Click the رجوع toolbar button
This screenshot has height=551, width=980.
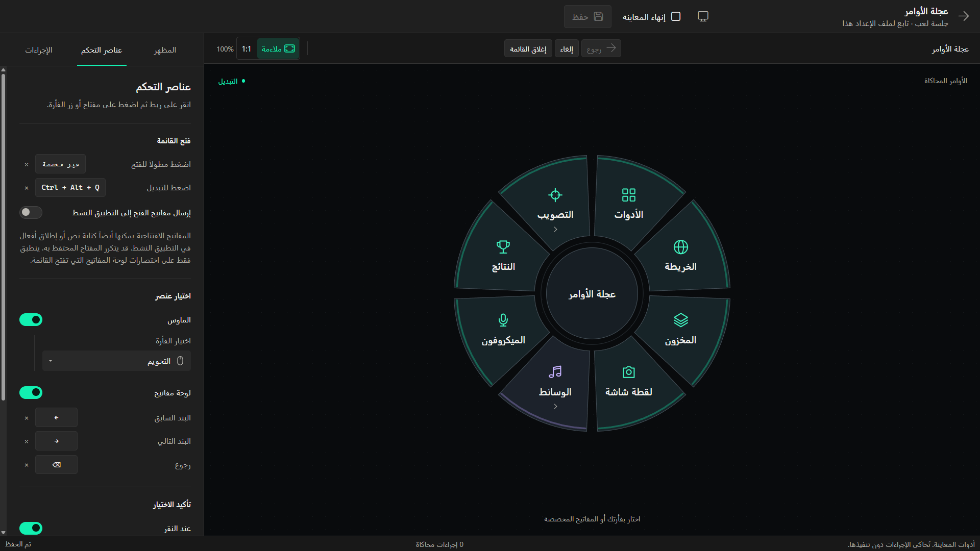601,49
